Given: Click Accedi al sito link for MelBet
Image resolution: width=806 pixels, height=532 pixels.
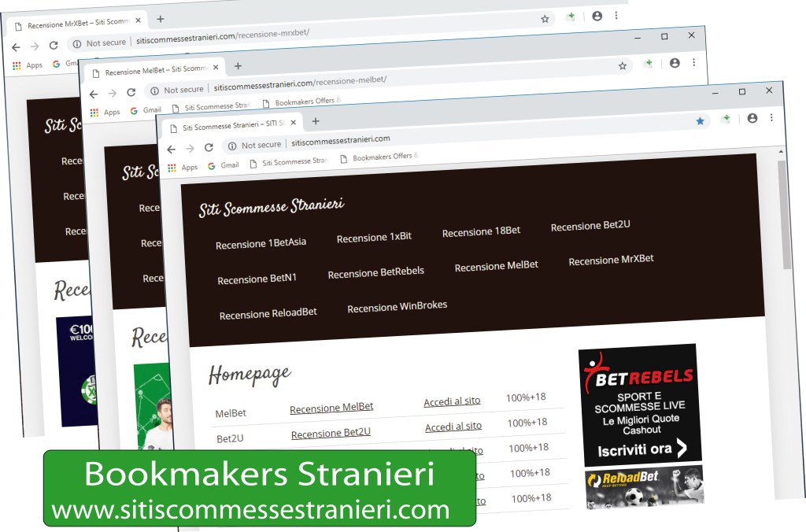Looking at the screenshot, I should click(452, 401).
